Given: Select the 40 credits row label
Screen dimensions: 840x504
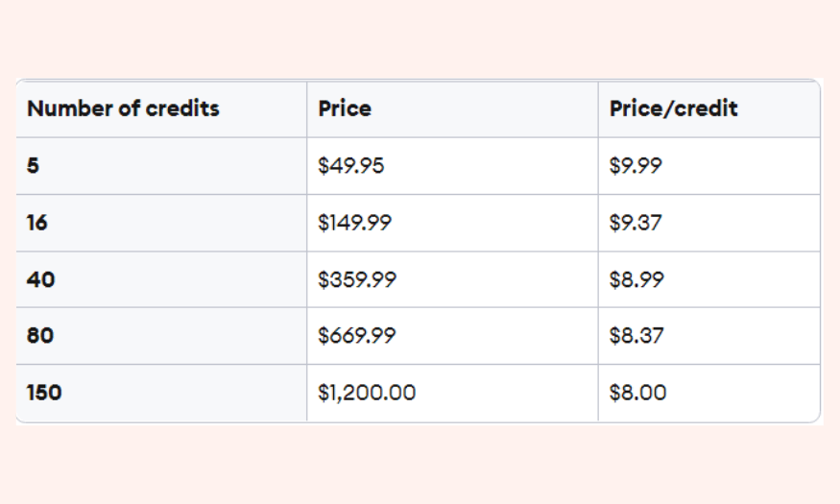Looking at the screenshot, I should 40,279.
